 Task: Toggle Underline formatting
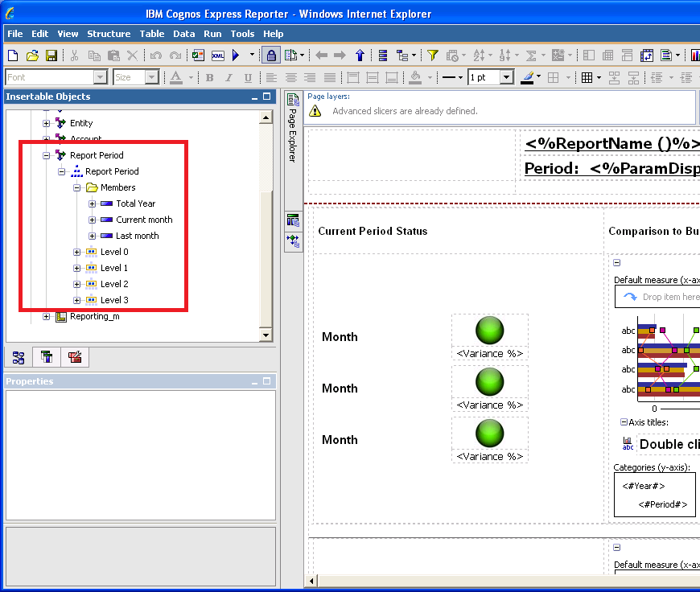[248, 78]
